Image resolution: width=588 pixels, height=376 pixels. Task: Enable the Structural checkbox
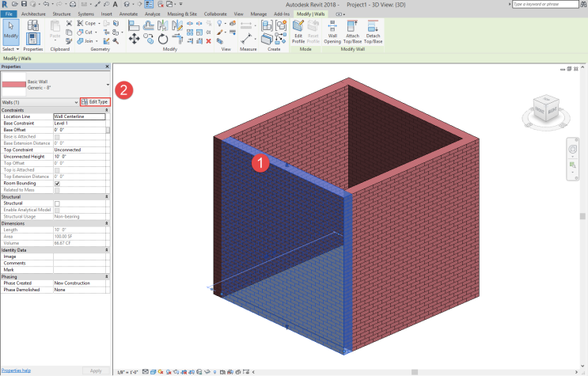[x=57, y=203]
